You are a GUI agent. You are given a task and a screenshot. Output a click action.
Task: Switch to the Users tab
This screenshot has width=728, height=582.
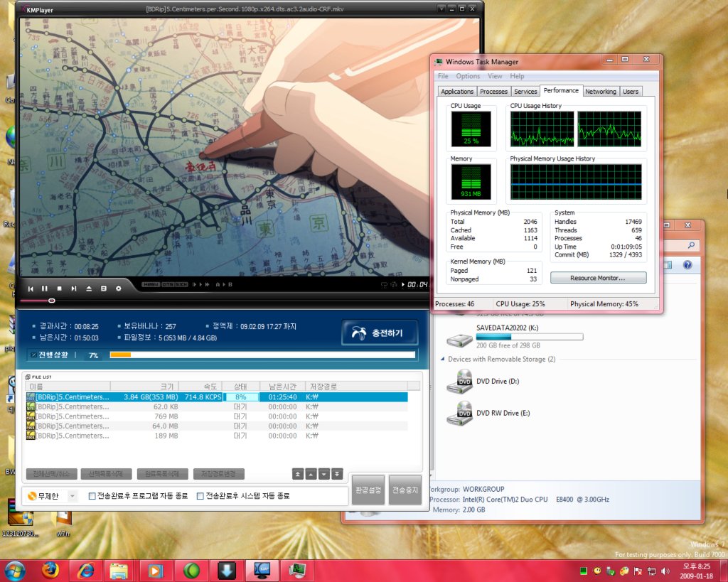click(631, 92)
